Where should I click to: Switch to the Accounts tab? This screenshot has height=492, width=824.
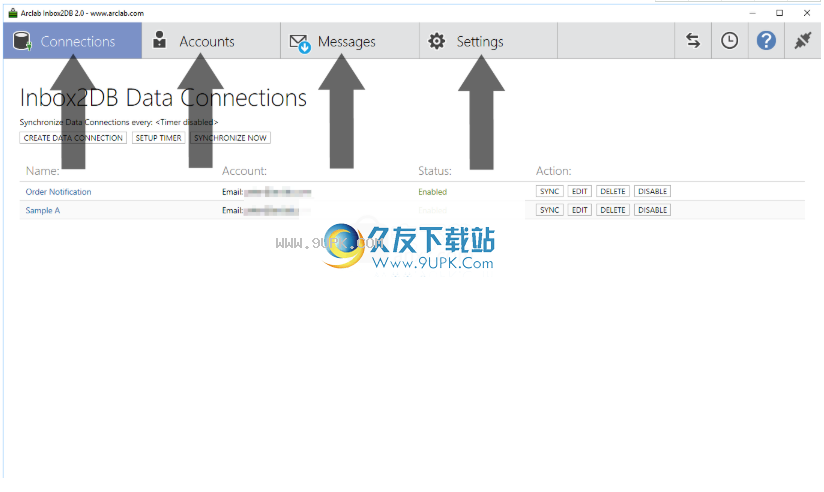pos(211,41)
